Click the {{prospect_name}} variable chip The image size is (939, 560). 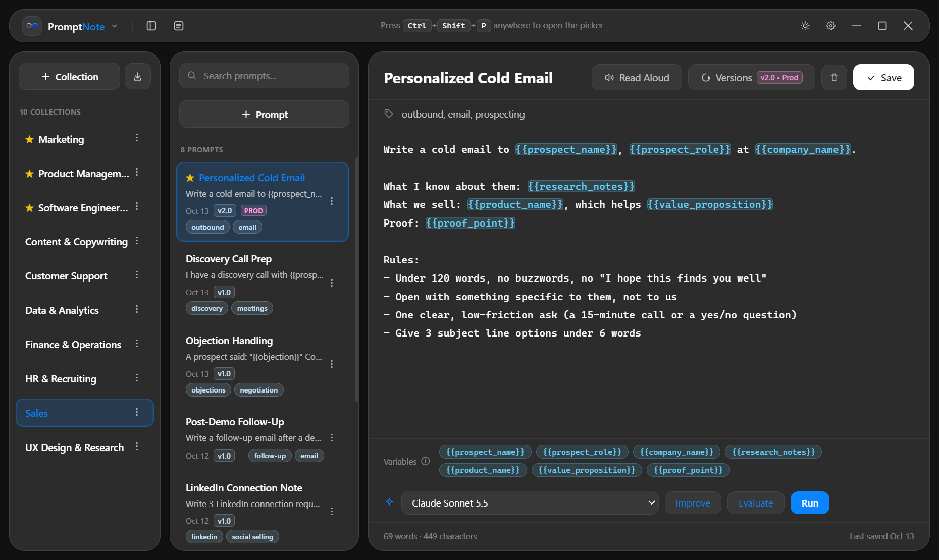click(485, 452)
